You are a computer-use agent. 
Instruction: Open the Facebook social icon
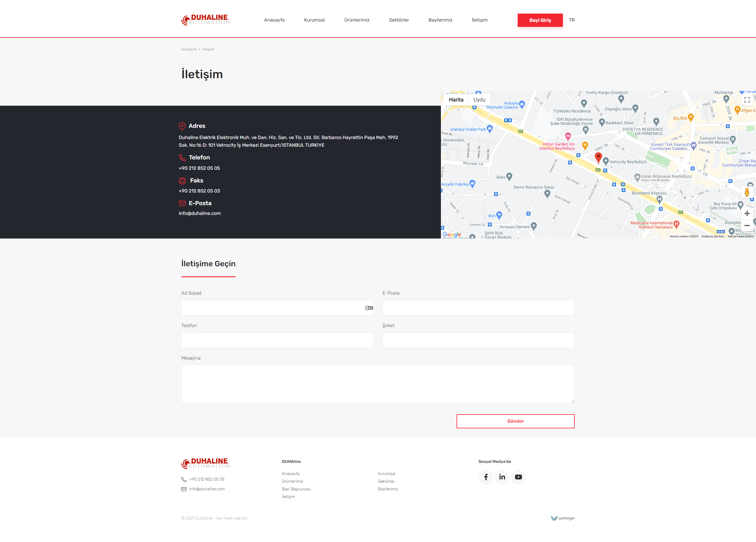tap(486, 477)
